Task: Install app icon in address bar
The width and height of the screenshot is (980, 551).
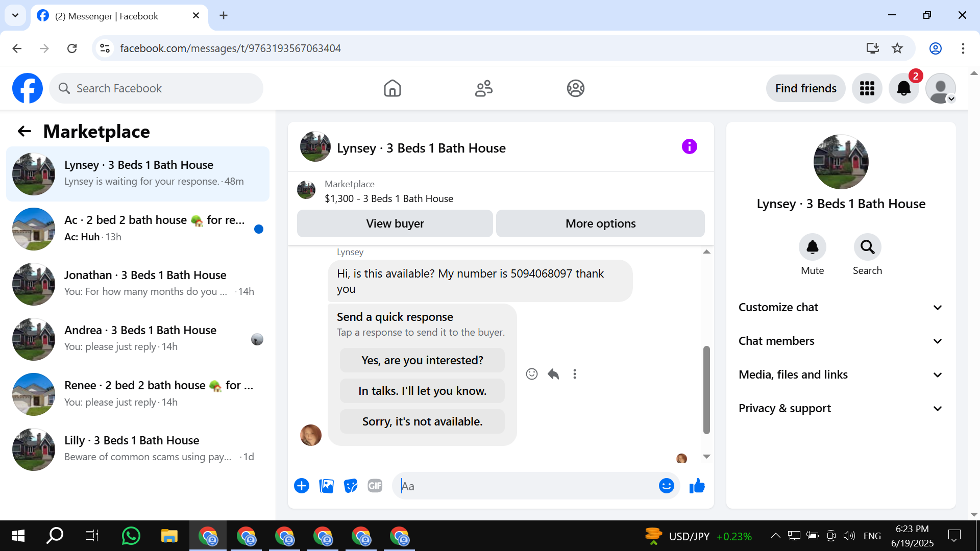Action: coord(872,48)
